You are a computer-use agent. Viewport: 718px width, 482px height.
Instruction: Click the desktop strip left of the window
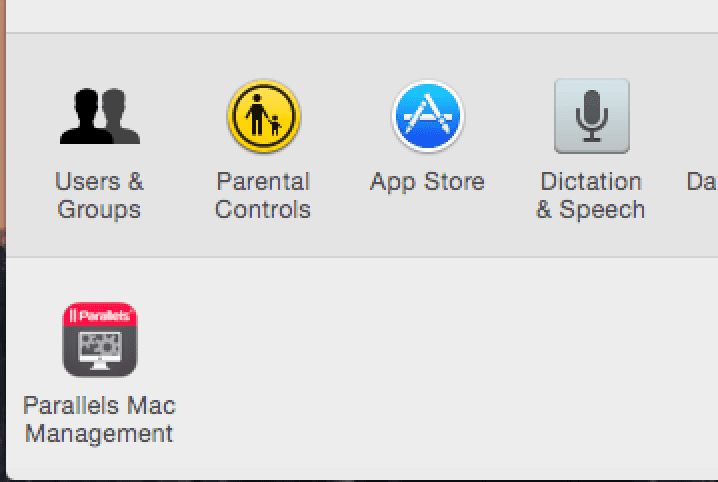point(2,229)
